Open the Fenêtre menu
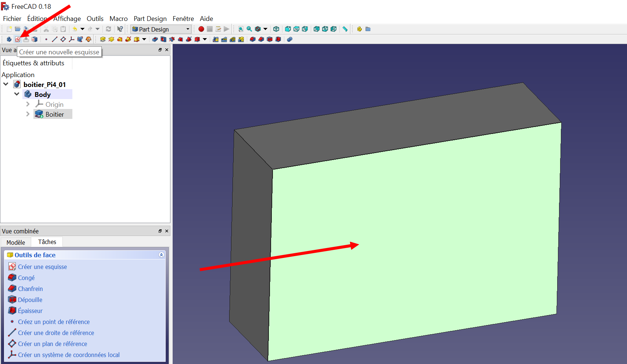 183,18
